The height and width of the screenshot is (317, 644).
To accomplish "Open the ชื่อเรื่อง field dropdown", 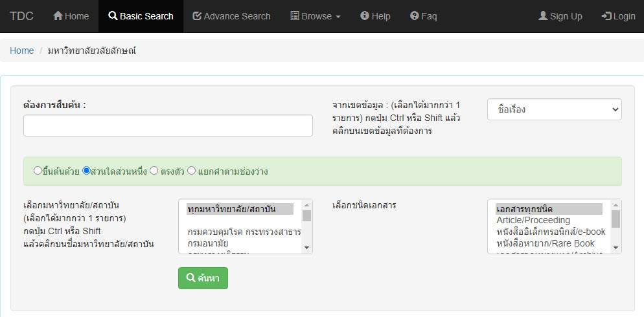I will coord(554,109).
